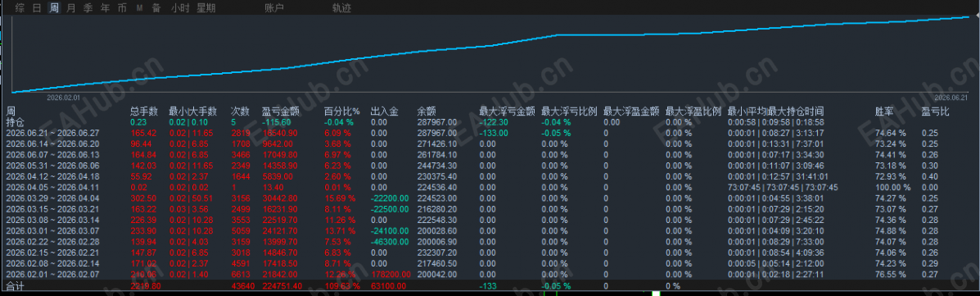Select the 2026.03.29 ~ 2026.04.04 week row

[x=490, y=198]
